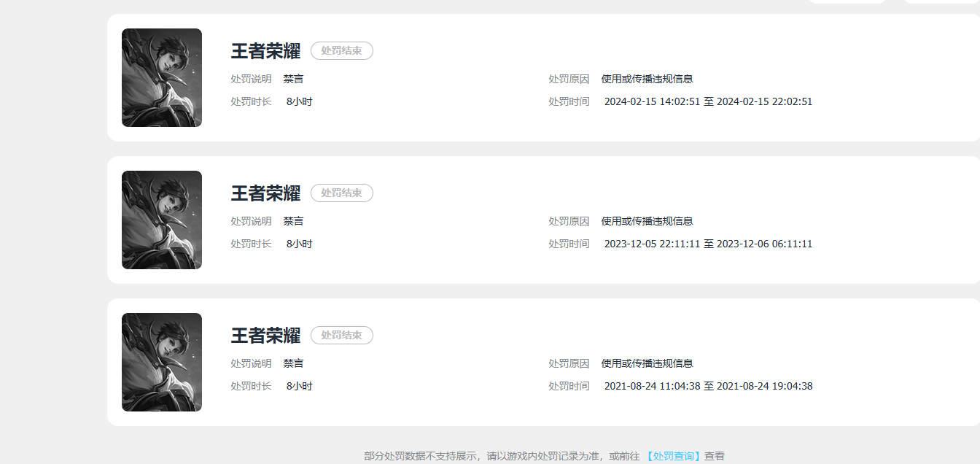
Task: Click the hero avatar in the 2021-08-24 record
Action: [162, 362]
